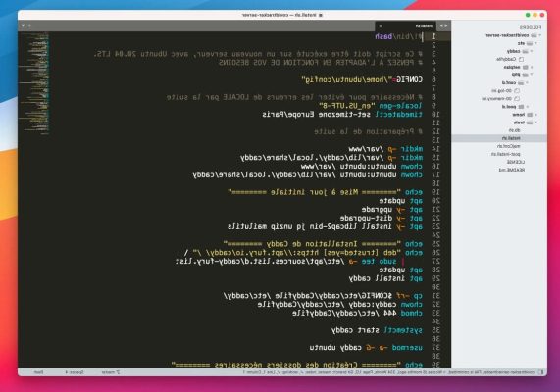Close the install.sh tab

[x=381, y=26]
